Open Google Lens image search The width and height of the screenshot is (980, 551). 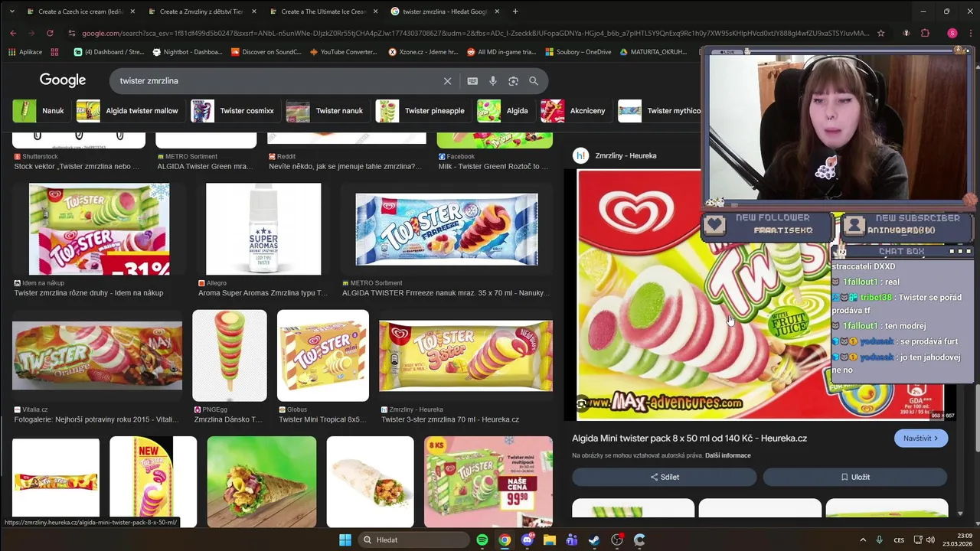[x=513, y=81]
